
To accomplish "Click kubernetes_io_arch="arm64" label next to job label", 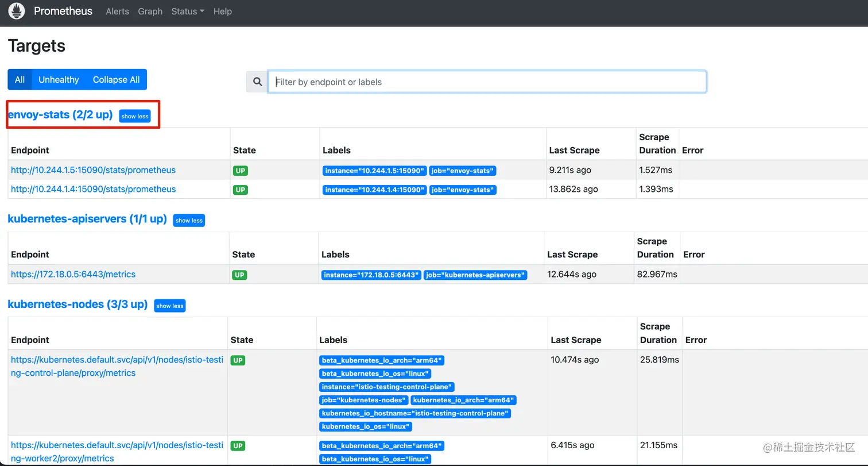I will pyautogui.click(x=464, y=400).
